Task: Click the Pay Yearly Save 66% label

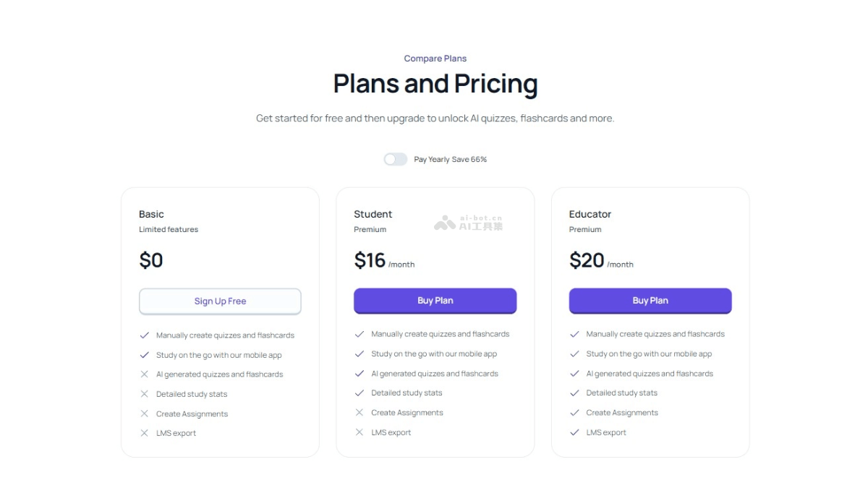Action: [x=450, y=159]
